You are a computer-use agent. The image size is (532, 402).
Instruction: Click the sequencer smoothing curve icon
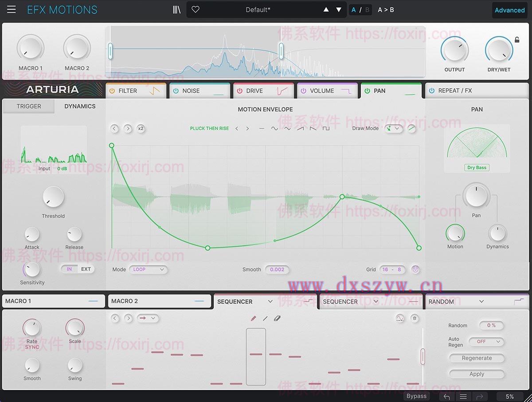400,318
